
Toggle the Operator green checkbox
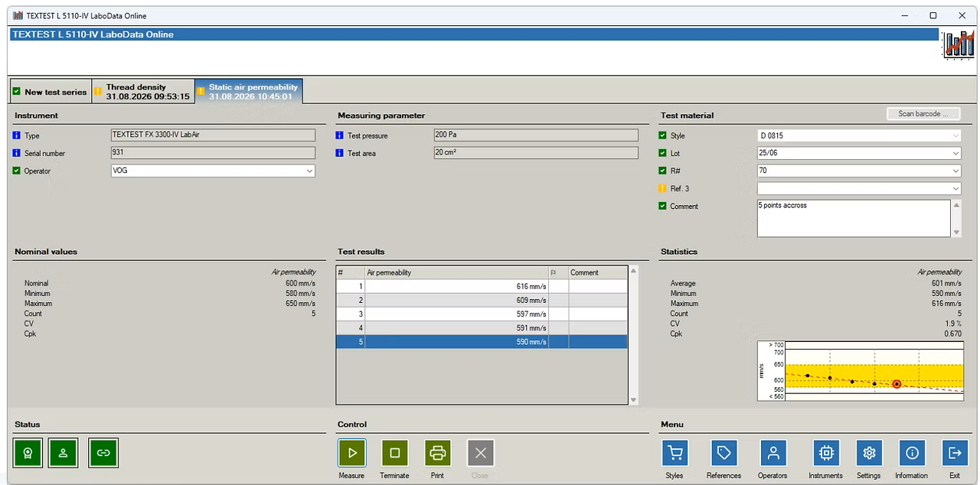click(x=17, y=171)
